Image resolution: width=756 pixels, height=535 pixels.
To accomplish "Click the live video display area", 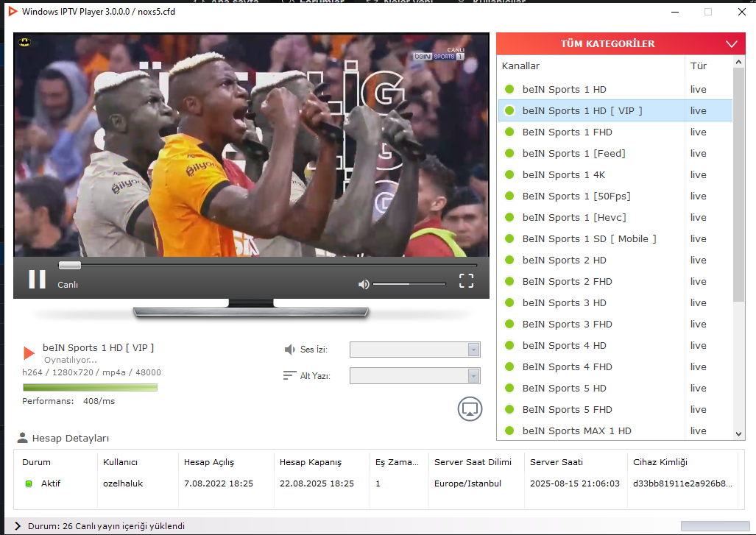I will pyautogui.click(x=251, y=145).
